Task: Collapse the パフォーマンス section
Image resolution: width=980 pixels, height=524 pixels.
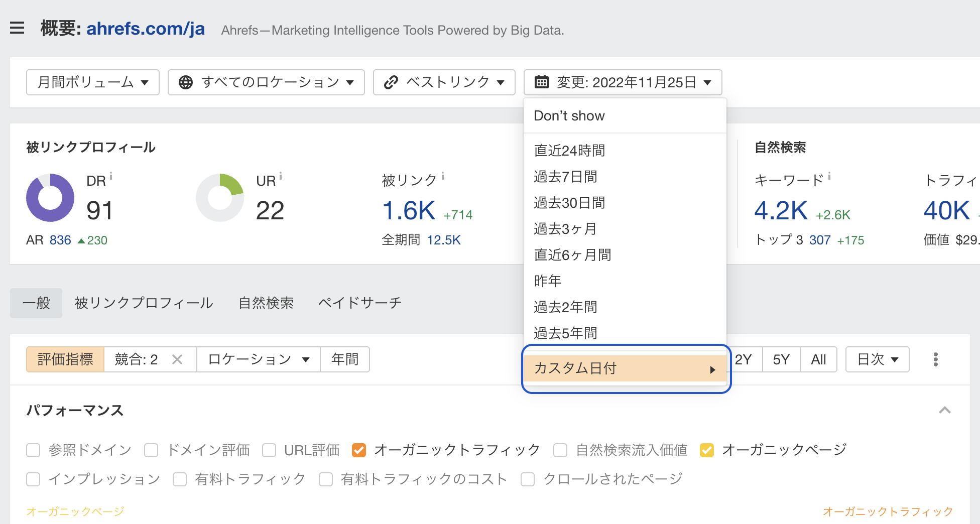Action: 944,410
